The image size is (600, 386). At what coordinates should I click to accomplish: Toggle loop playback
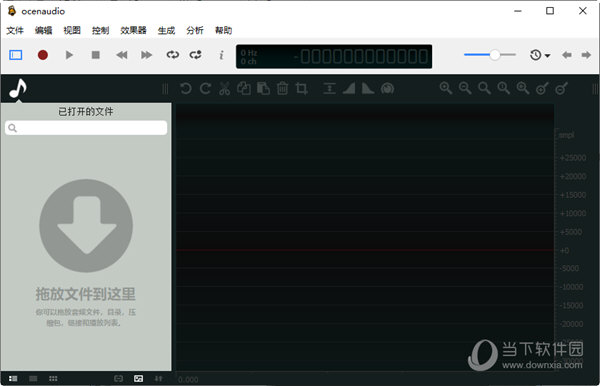(173, 55)
